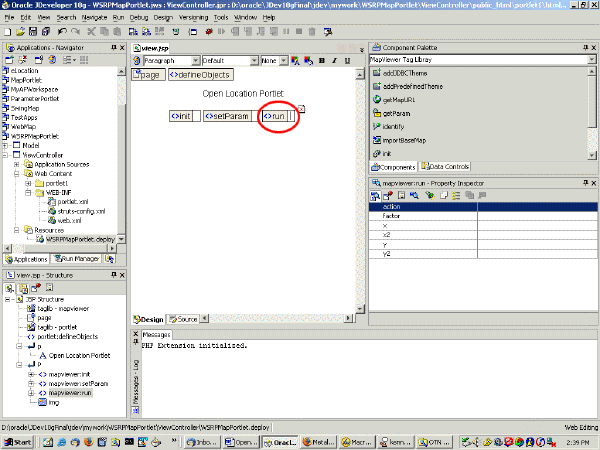Click the Undo toolbar icon

[x=62, y=32]
